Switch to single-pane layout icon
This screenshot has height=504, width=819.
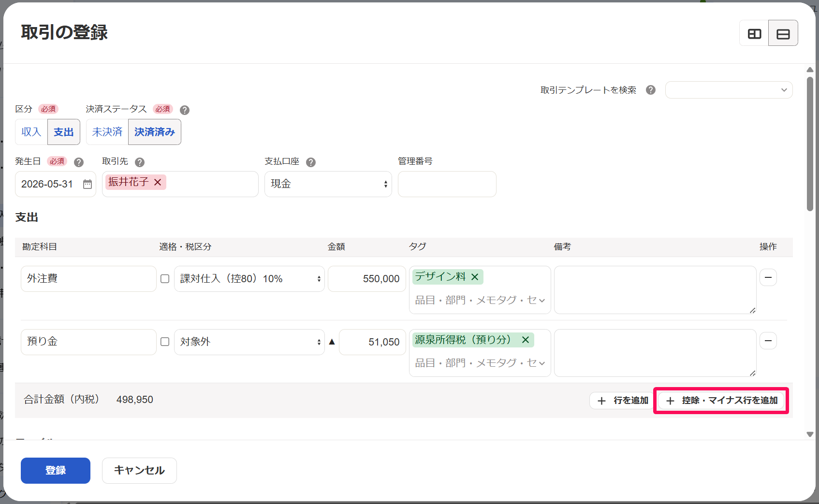(x=783, y=33)
